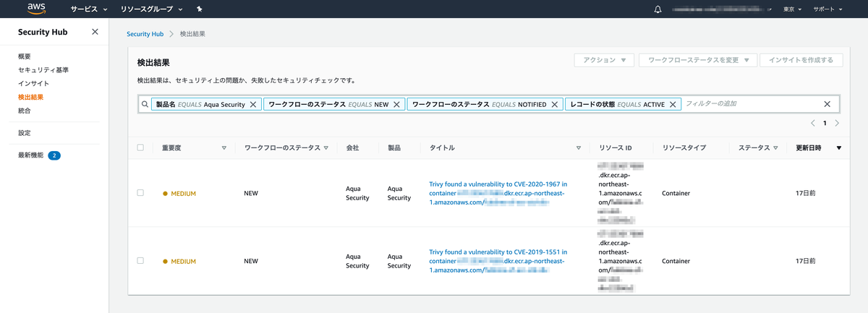The height and width of the screenshot is (313, 868).
Task: Click Security Hub breadcrumb link
Action: point(145,34)
